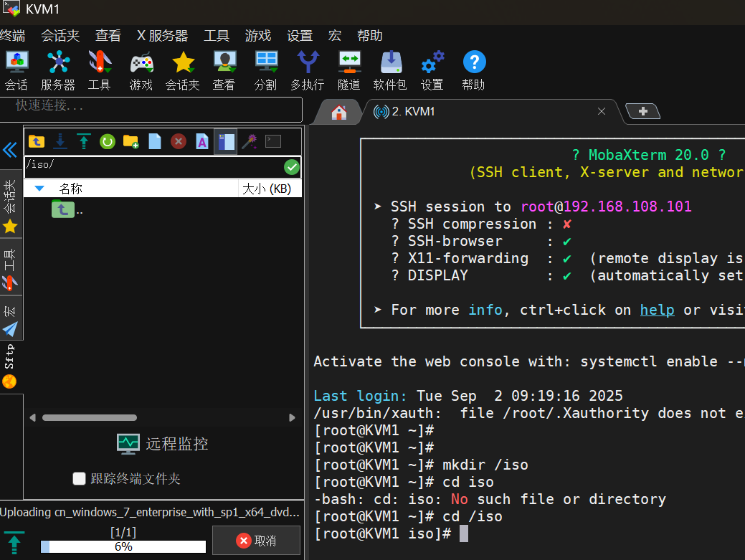
Task: Open the 游戏 menu in menu bar
Action: point(258,36)
